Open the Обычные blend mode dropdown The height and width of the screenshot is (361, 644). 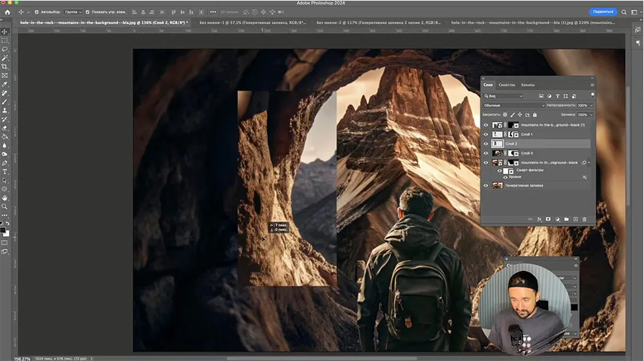(x=513, y=105)
